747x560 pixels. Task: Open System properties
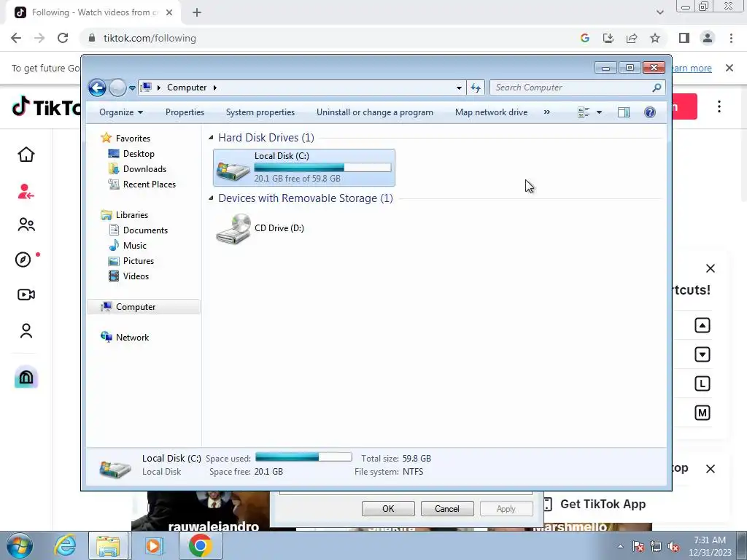260,112
